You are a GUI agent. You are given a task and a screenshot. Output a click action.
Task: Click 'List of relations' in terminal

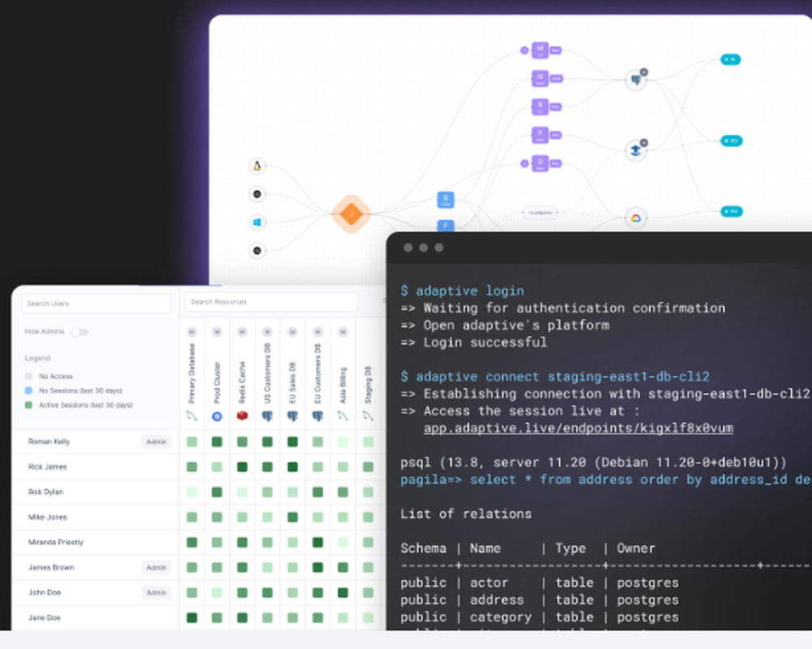[465, 514]
